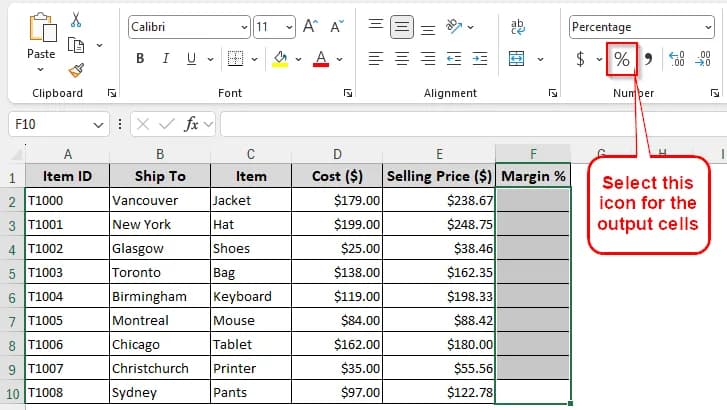Click the Paste clipboard icon
Screen dimensions: 727x410
[43, 28]
